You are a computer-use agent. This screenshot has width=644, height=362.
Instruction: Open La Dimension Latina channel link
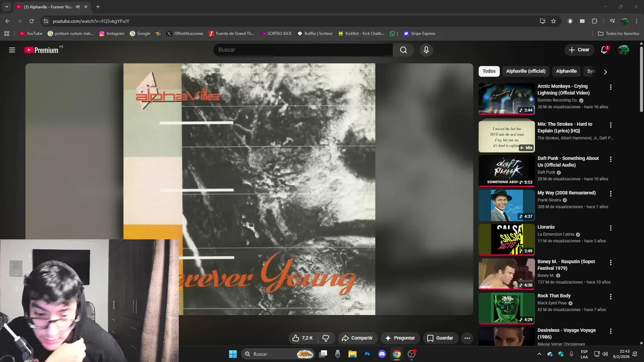[x=555, y=234]
